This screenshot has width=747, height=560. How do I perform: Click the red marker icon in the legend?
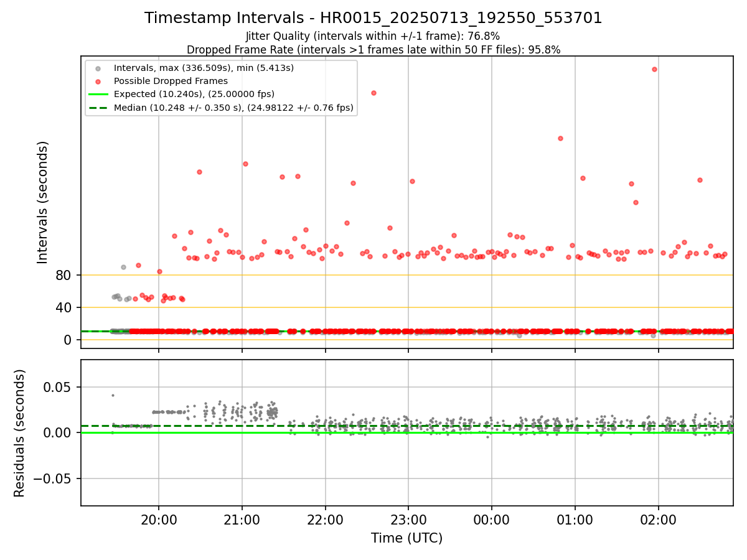96,81
